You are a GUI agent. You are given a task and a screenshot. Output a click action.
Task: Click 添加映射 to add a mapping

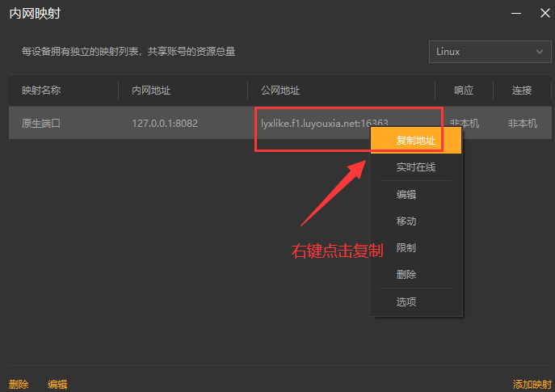pos(532,384)
